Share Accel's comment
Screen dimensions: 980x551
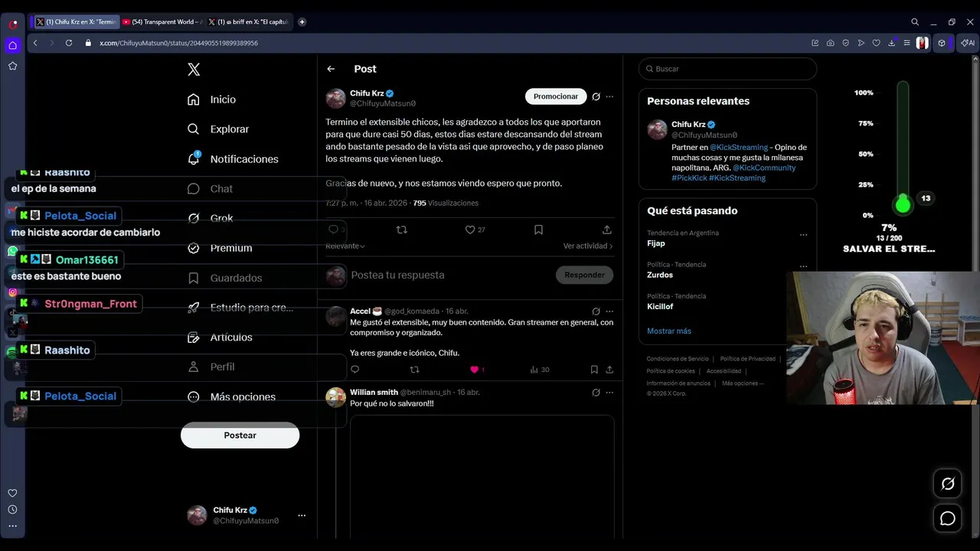coord(609,370)
